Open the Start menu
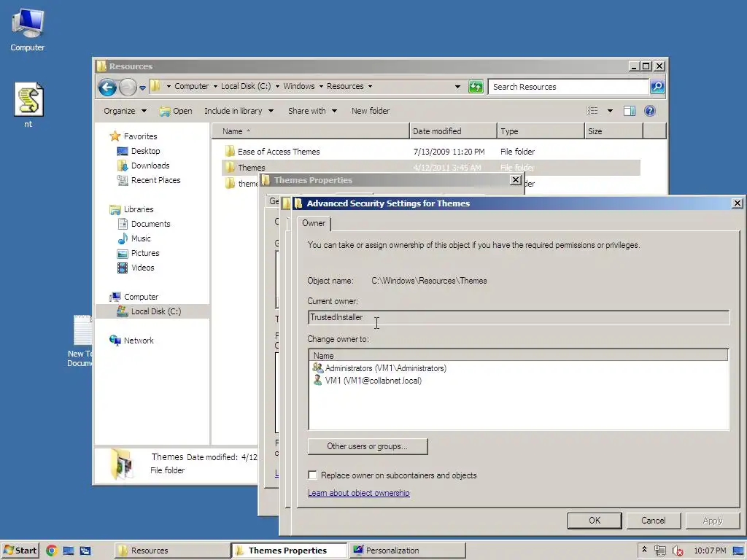Screen dimensions: 747x560 (20, 551)
